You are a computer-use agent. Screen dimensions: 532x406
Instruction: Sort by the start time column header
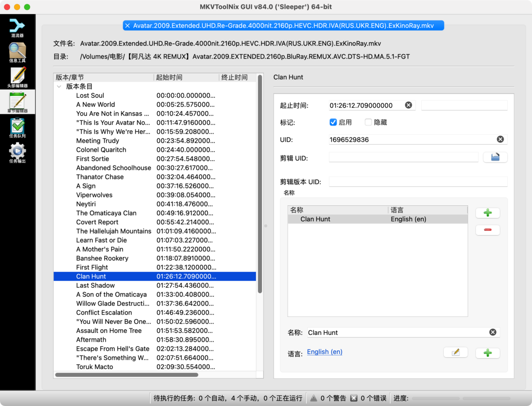click(186, 77)
